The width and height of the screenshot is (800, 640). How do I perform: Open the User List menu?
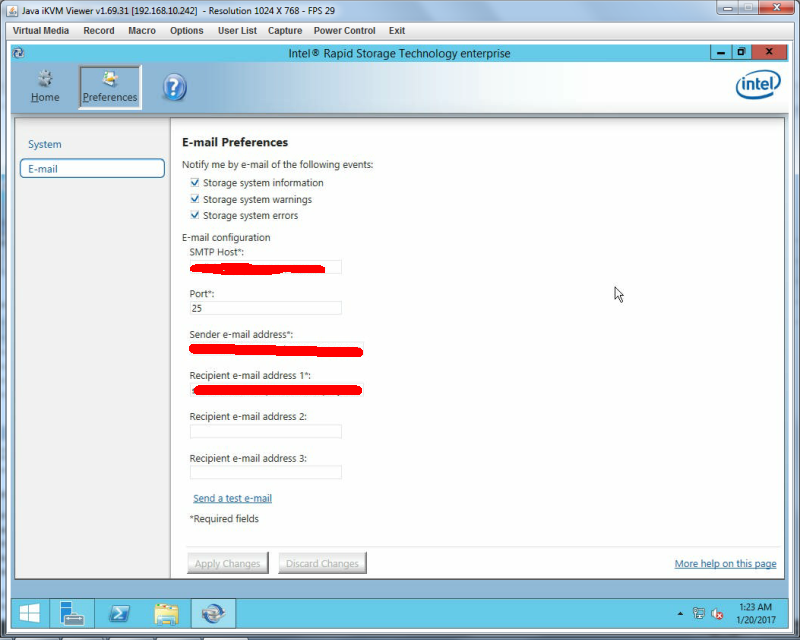237,31
